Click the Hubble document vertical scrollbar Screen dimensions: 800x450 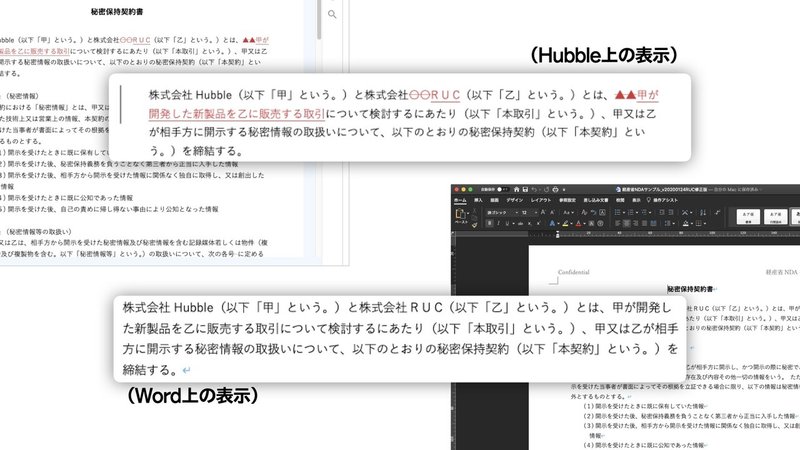319,19
